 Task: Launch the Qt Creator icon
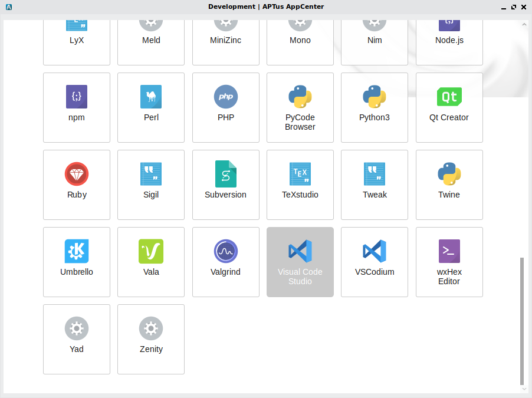[x=449, y=97]
